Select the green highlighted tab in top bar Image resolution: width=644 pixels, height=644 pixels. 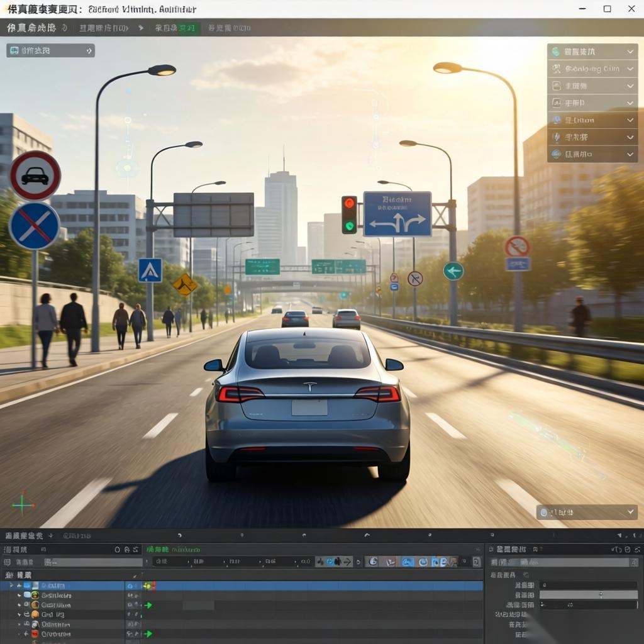[177, 28]
